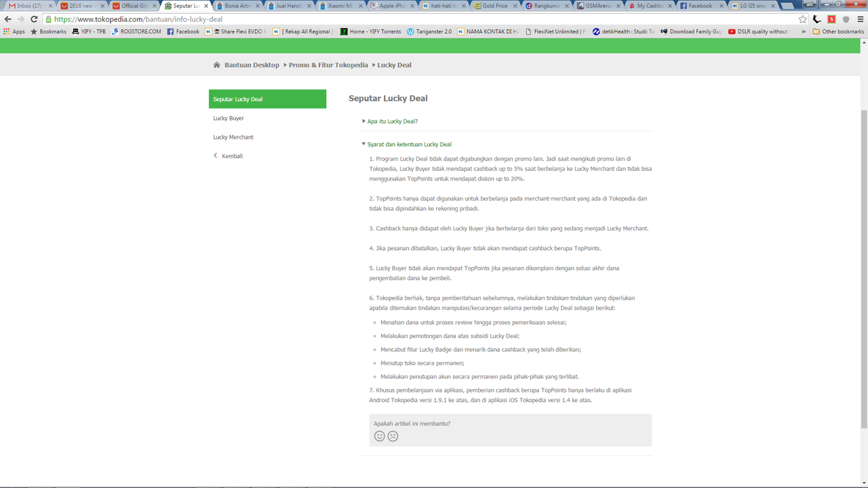Click the Apakah artikel ini membantu? text
Viewport: 868px width, 488px height.
click(x=412, y=424)
